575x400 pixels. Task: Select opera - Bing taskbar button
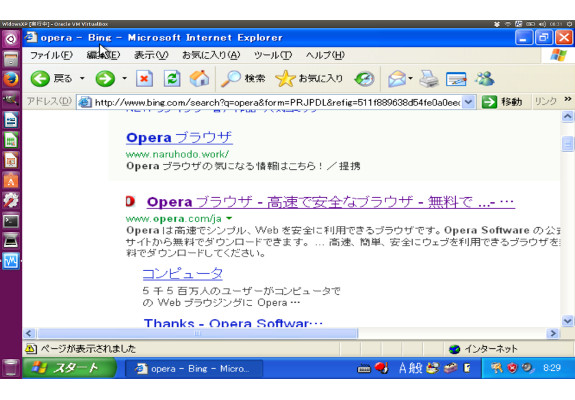tap(194, 368)
